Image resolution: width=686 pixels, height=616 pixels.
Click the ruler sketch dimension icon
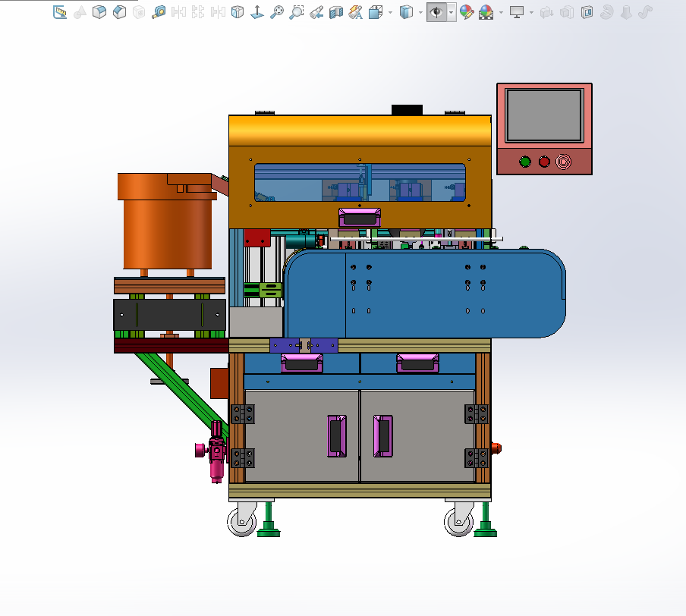pyautogui.click(x=60, y=12)
